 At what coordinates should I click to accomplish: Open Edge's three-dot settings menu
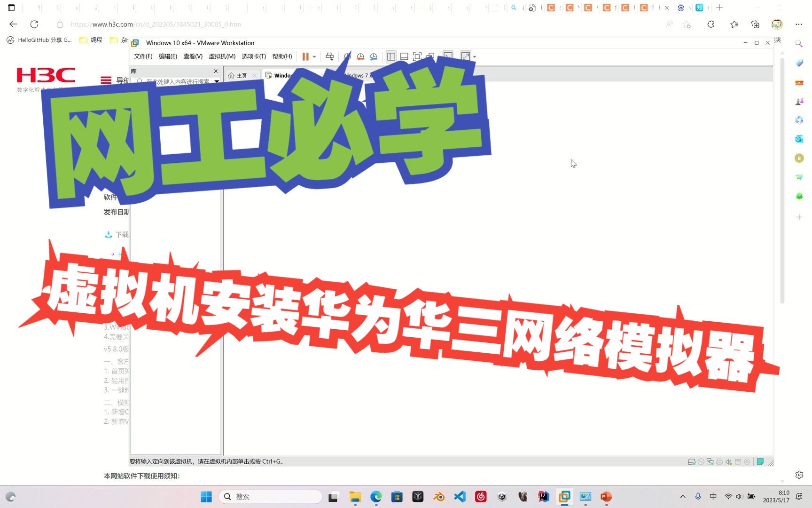click(x=798, y=24)
